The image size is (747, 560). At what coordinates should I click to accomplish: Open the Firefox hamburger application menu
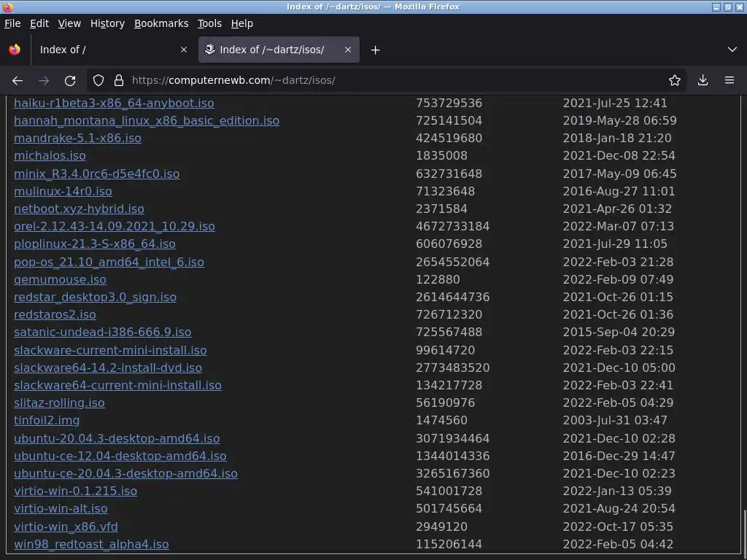pos(729,80)
